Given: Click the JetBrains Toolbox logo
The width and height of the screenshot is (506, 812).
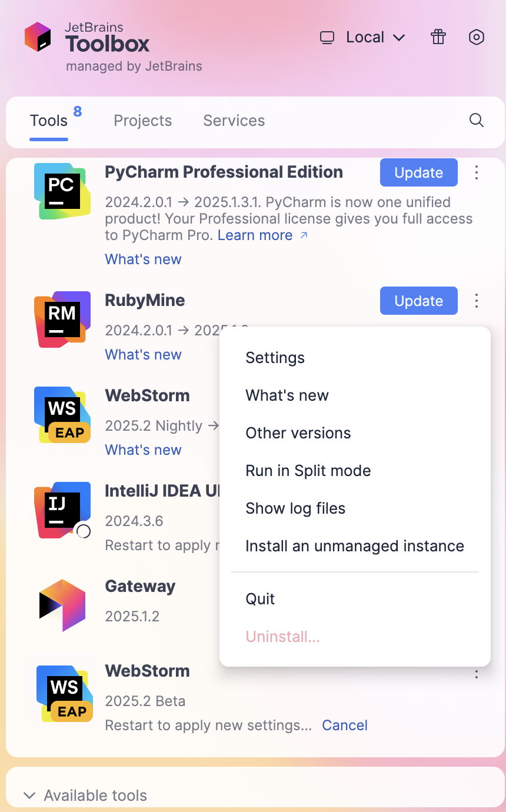Looking at the screenshot, I should click(38, 37).
